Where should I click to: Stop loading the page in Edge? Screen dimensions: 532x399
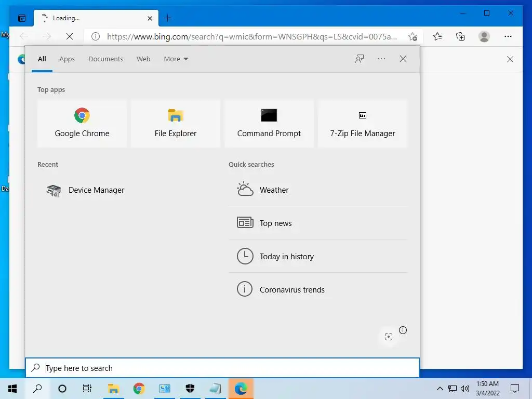point(70,36)
